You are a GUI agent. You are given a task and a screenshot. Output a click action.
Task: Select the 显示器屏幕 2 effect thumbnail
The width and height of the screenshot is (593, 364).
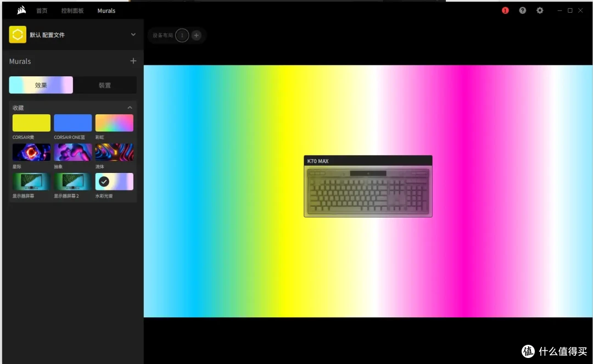click(x=72, y=181)
